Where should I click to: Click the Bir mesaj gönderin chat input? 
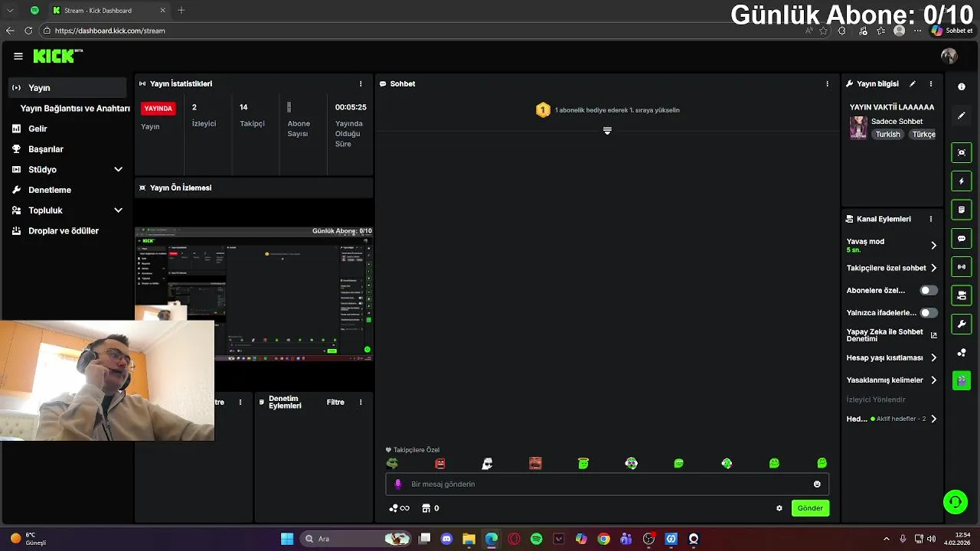607,484
